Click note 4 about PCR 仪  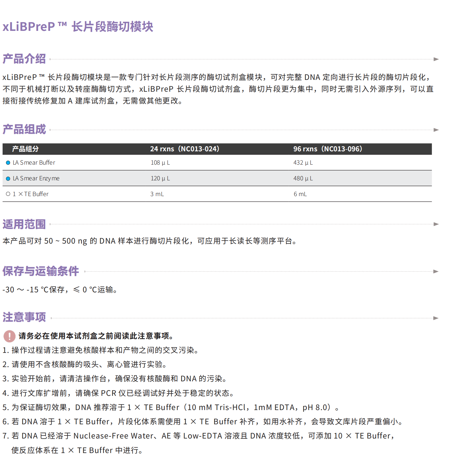[119, 393]
